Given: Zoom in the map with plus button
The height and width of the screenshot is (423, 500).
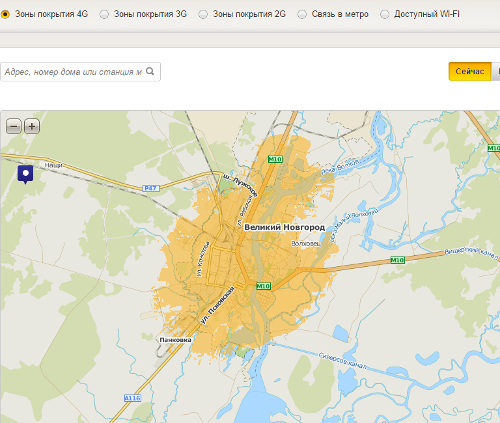Looking at the screenshot, I should tap(32, 126).
